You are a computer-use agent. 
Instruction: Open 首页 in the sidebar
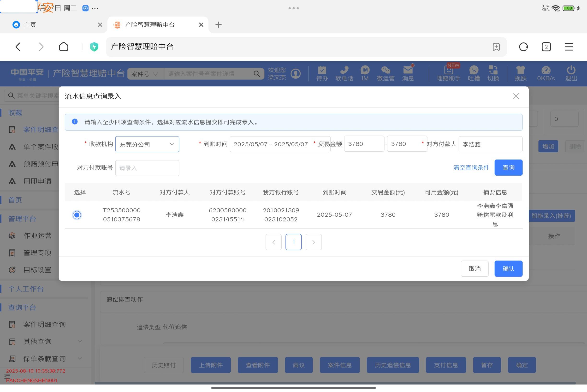[15, 200]
